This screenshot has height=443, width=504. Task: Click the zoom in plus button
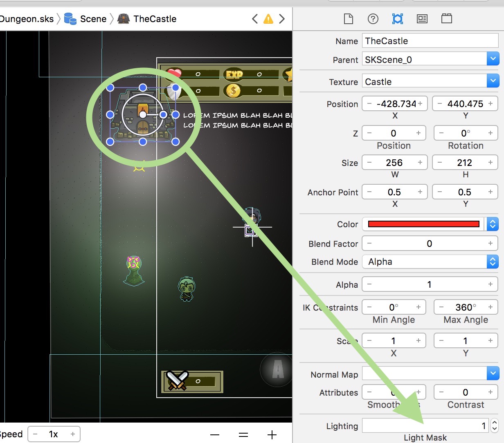(272, 435)
